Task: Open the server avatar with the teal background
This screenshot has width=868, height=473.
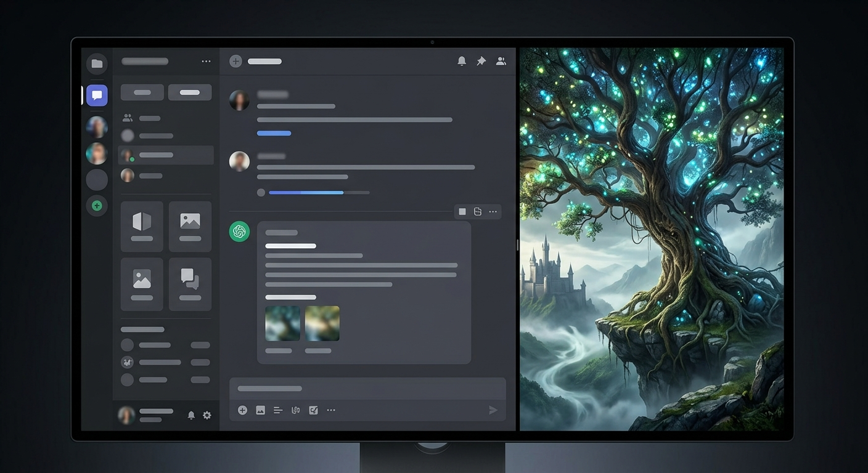Action: point(97,153)
